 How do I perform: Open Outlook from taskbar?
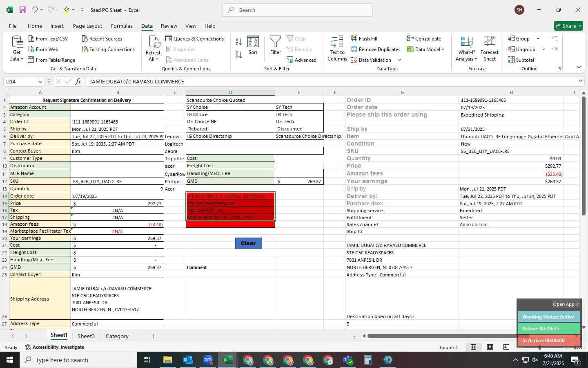(188, 360)
